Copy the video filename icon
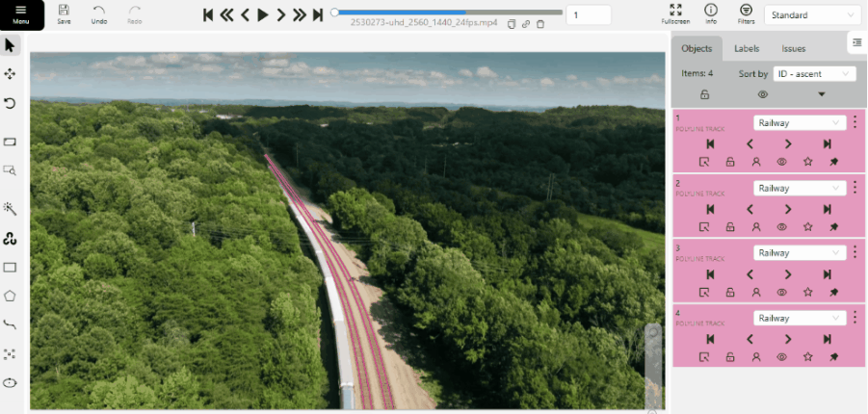This screenshot has width=868, height=414. (x=512, y=24)
